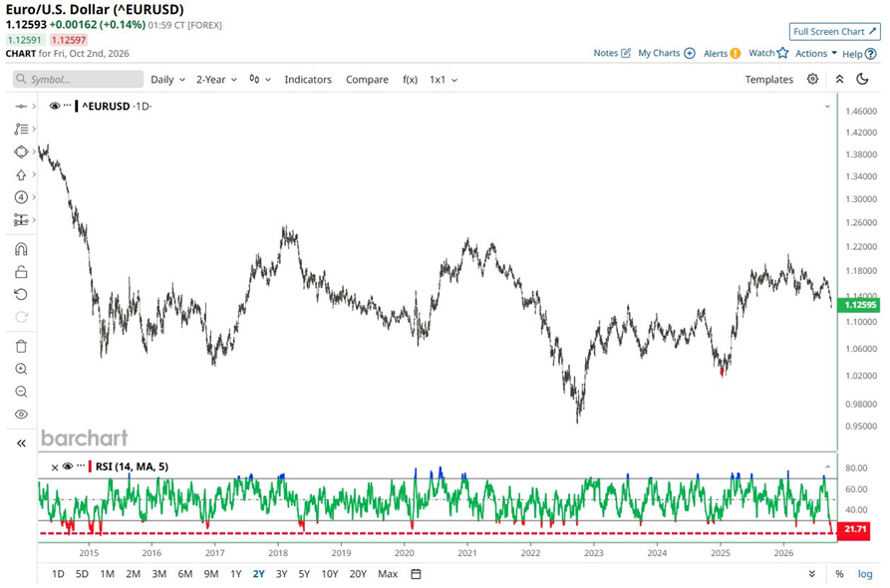Screen dimensions: 890x588
Task: Click the undo arrow icon
Action: tap(21, 295)
